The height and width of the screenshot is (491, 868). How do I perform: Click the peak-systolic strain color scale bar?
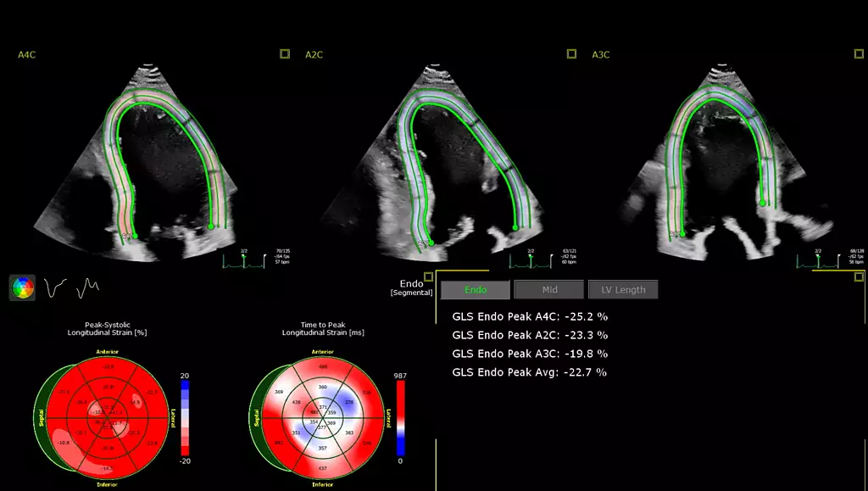(x=185, y=418)
